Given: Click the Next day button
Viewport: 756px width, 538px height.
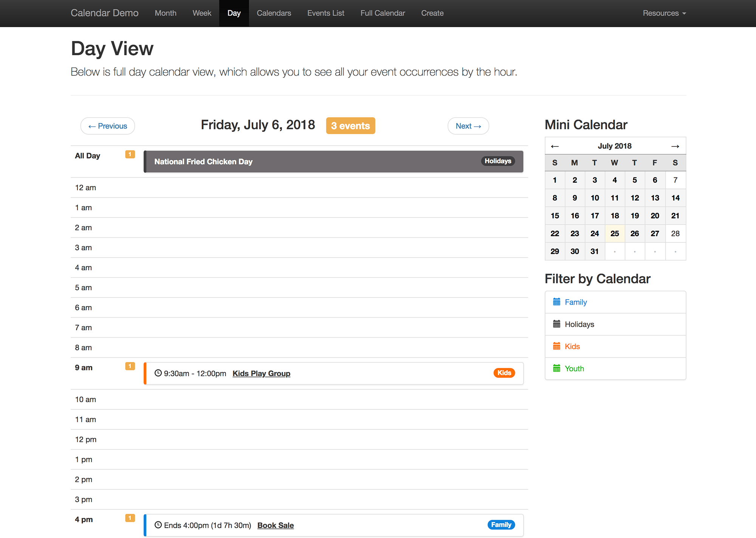Looking at the screenshot, I should 468,126.
